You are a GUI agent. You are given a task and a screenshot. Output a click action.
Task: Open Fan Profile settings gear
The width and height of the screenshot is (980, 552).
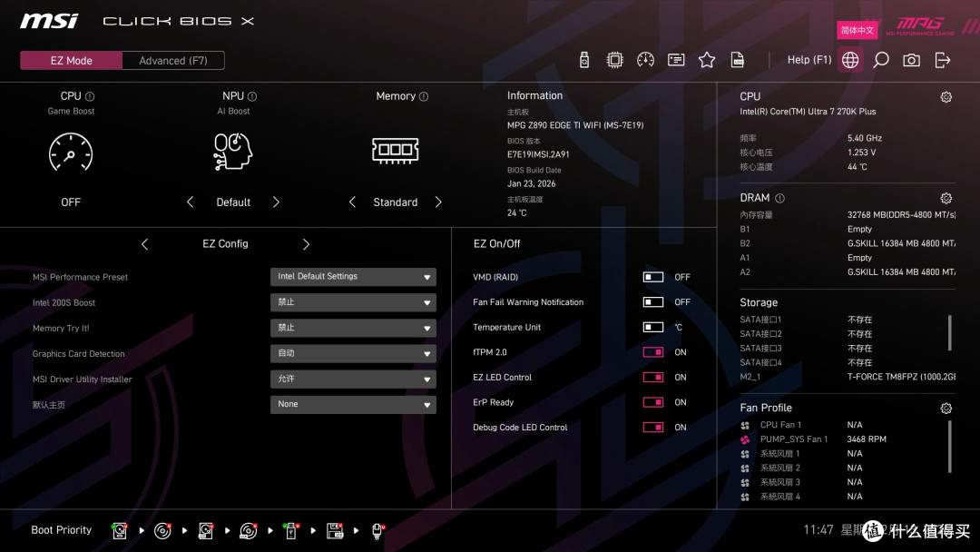tap(946, 409)
